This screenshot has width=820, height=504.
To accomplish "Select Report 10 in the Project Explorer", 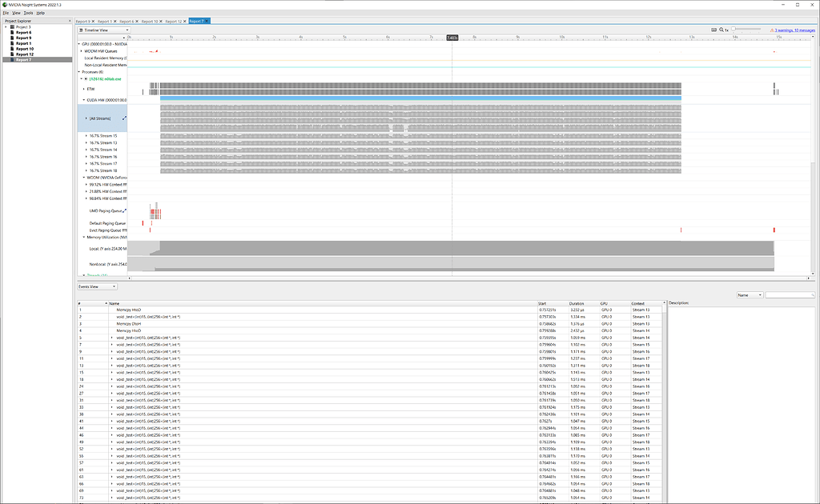I will click(26, 49).
